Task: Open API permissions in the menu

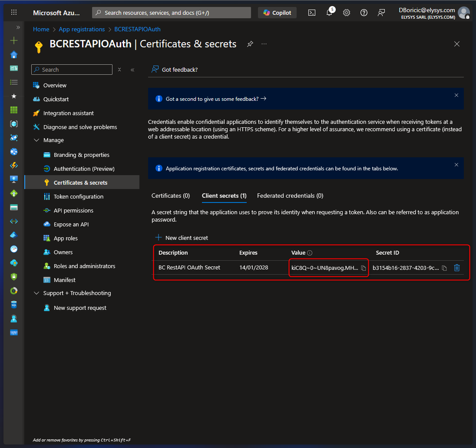Action: [73, 211]
